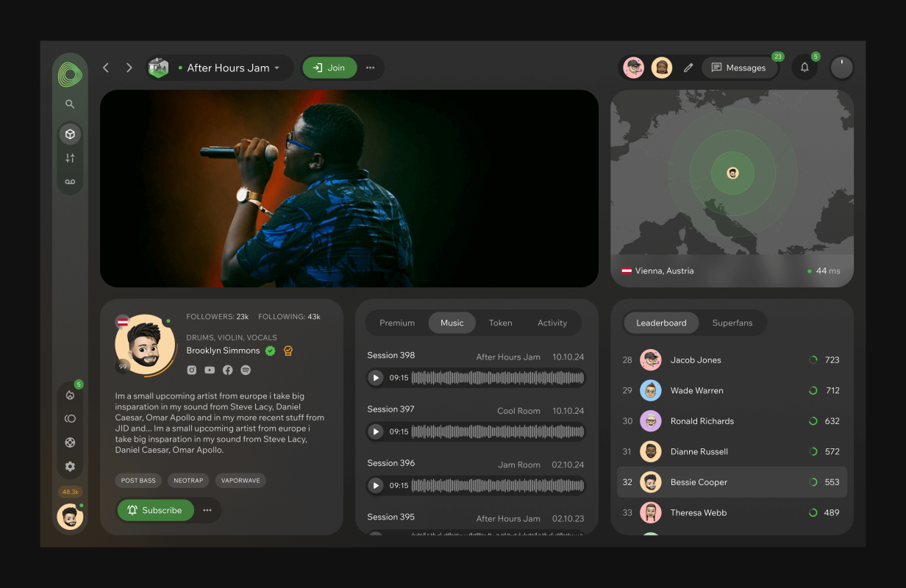Image resolution: width=906 pixels, height=588 pixels.
Task: Play the Session 396 recording
Action: pos(376,485)
